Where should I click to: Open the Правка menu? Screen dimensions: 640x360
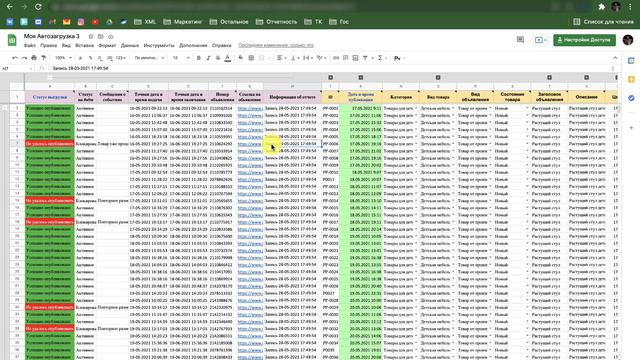(x=49, y=45)
